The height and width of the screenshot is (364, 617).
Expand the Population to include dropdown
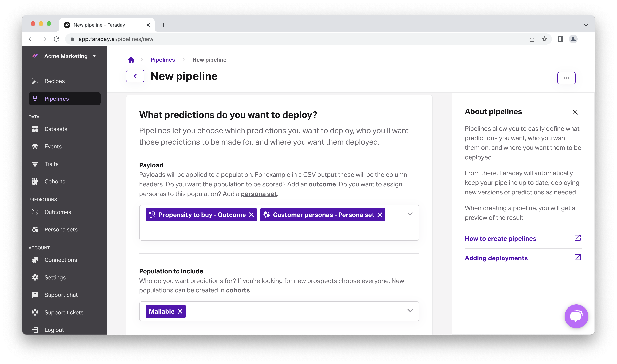tap(410, 311)
